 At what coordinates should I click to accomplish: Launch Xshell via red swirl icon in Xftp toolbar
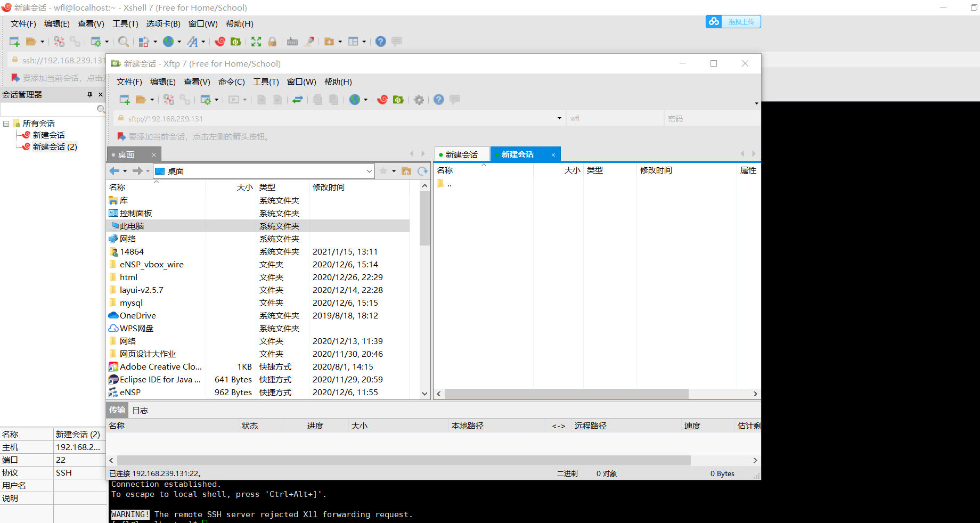[x=382, y=100]
